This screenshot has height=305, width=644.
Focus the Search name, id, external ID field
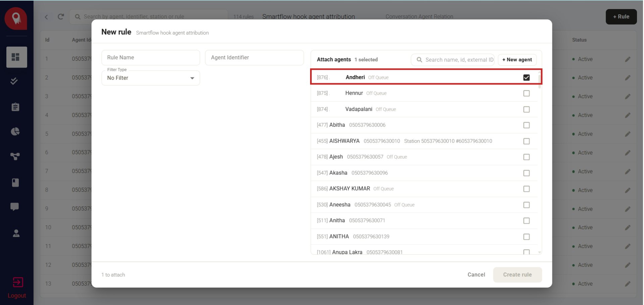pyautogui.click(x=453, y=60)
